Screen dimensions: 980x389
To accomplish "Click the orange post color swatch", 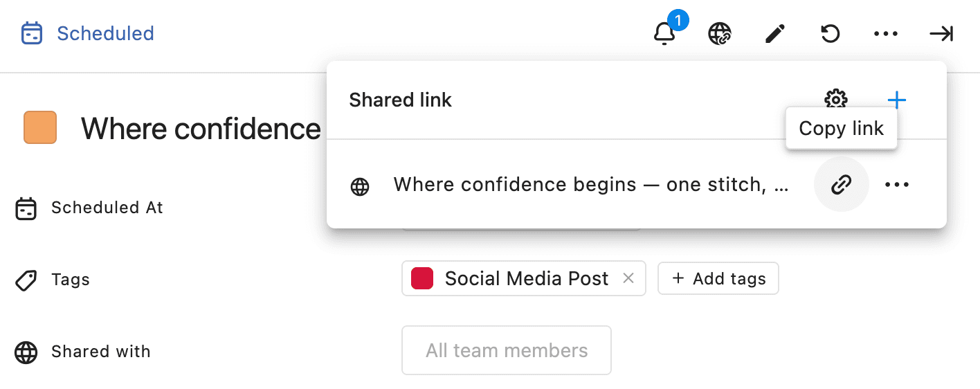I will (40, 128).
